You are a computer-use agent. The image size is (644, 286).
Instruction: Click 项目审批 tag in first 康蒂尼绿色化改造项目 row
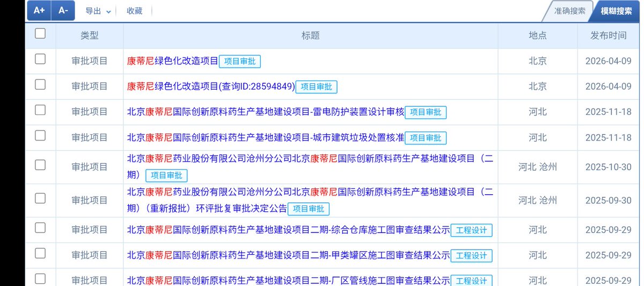click(240, 61)
